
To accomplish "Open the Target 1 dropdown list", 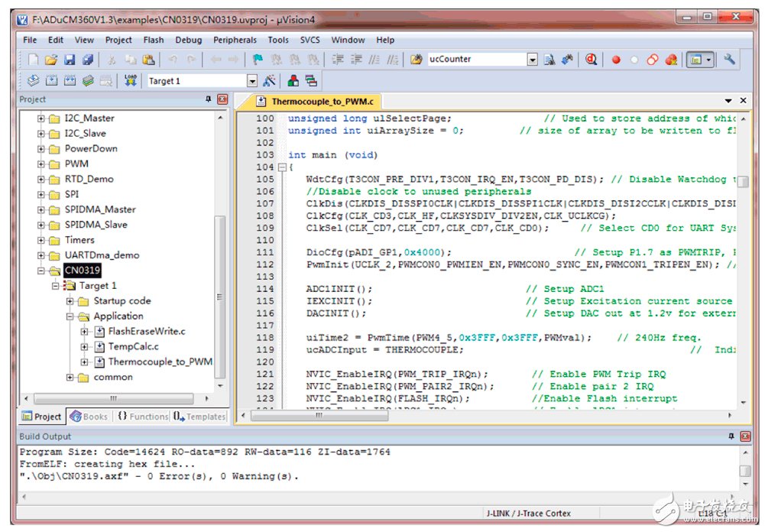I will 252,81.
